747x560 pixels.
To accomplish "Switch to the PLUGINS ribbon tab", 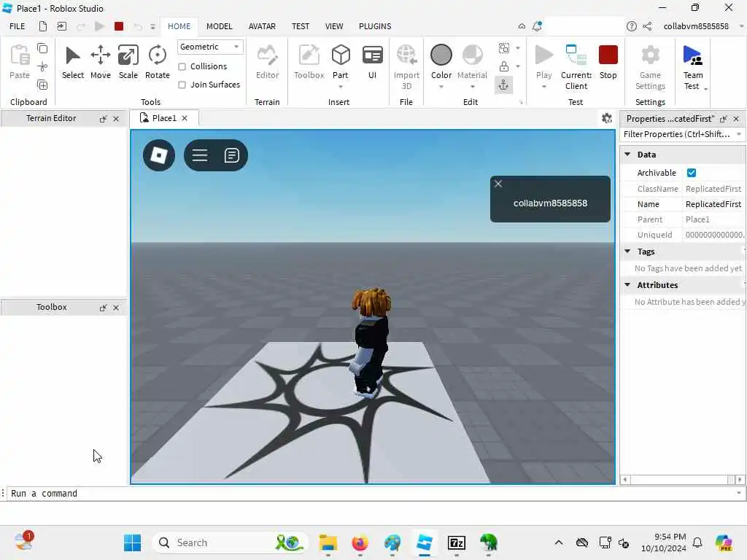I will point(375,26).
